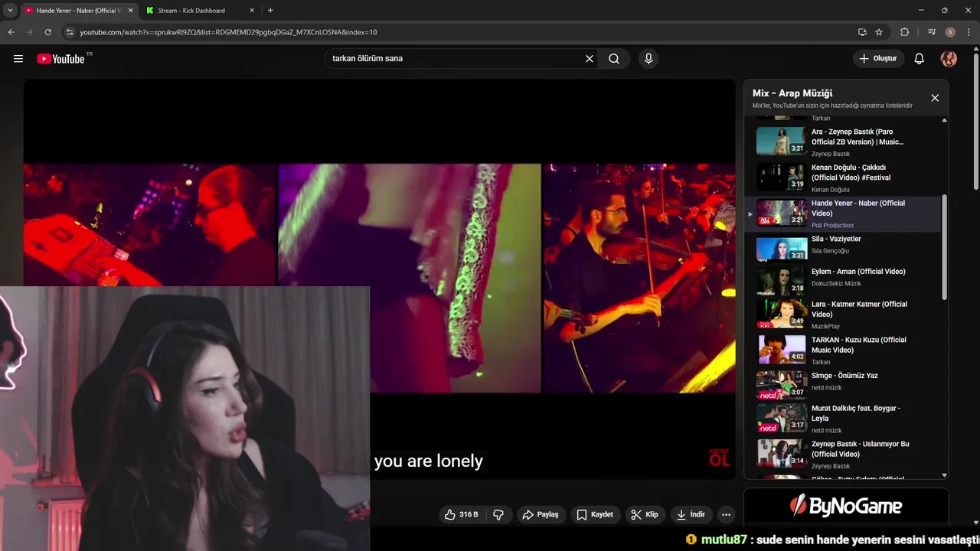This screenshot has width=980, height=551.
Task: Open the notifications bell
Action: 920,59
